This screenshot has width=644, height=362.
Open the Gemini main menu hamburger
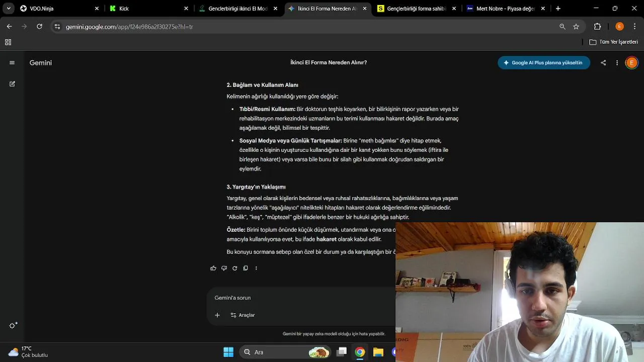(12, 63)
